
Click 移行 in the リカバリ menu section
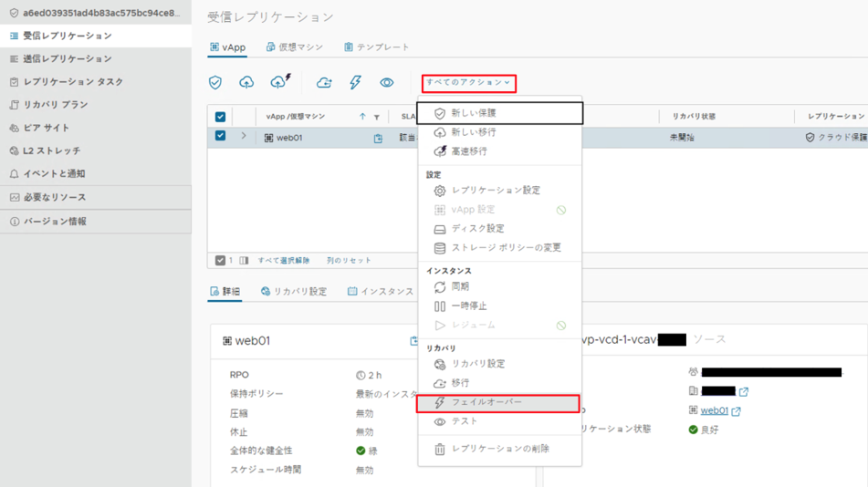pyautogui.click(x=499, y=383)
